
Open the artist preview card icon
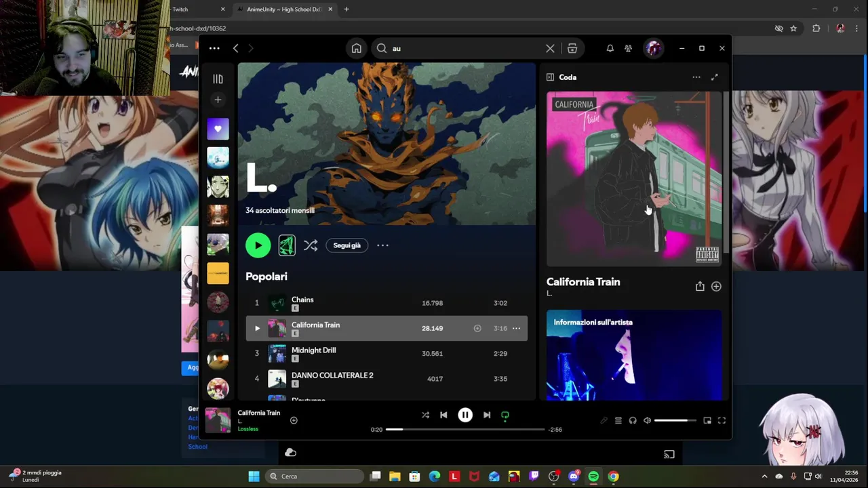coord(287,245)
